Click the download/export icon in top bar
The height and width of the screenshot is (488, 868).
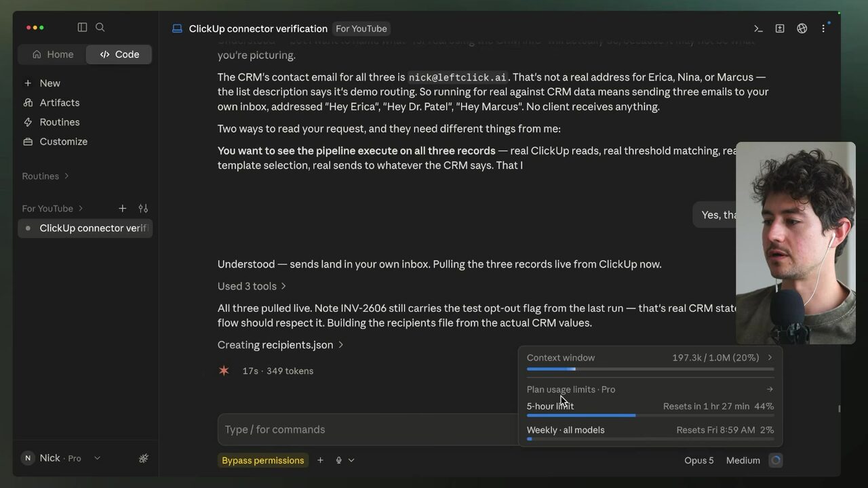780,28
